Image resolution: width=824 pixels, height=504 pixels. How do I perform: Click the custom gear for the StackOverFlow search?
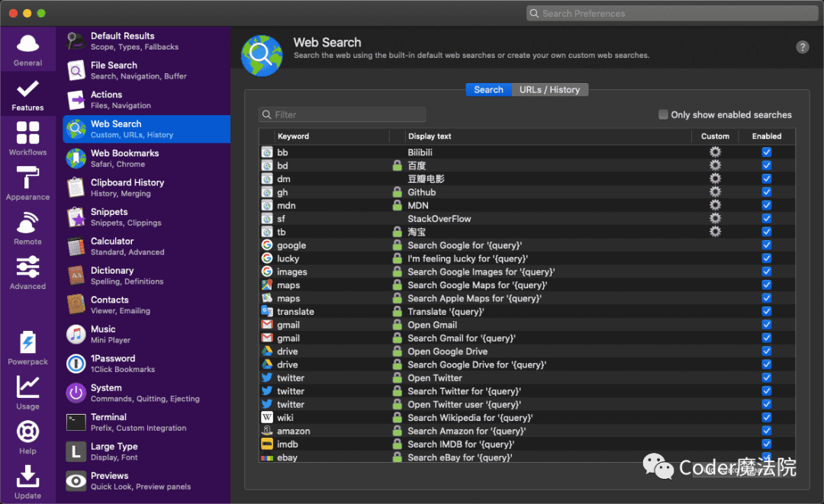(715, 218)
